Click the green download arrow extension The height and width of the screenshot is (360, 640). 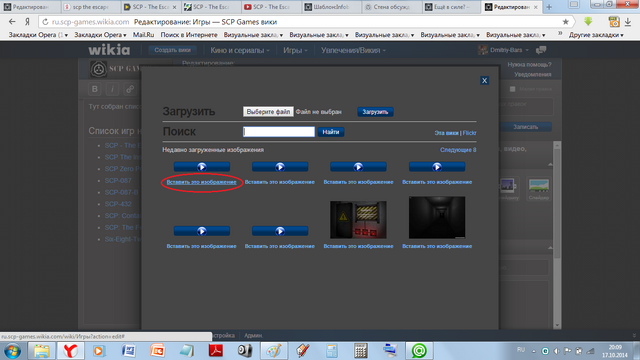click(x=588, y=22)
